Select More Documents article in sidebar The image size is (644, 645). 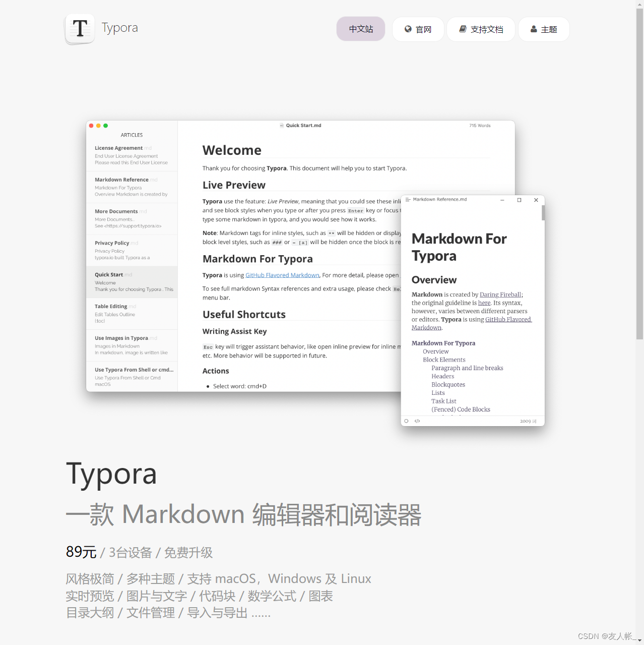132,219
